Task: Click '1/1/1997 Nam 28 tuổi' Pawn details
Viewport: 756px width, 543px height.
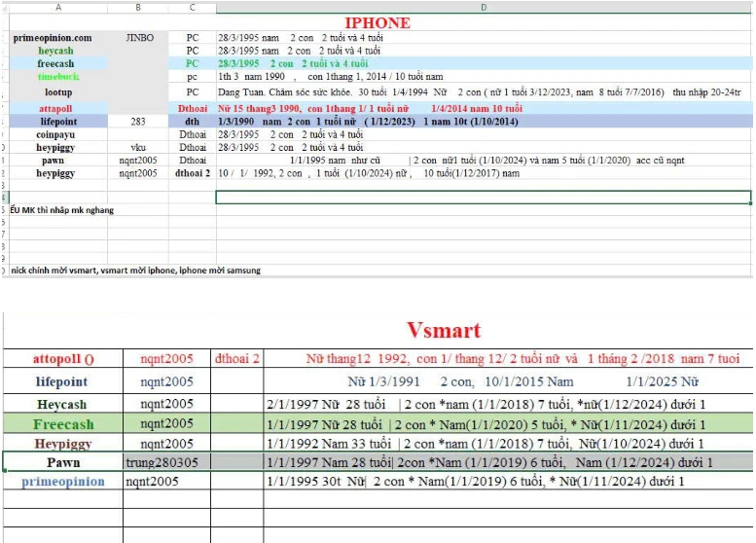Action: point(508,462)
